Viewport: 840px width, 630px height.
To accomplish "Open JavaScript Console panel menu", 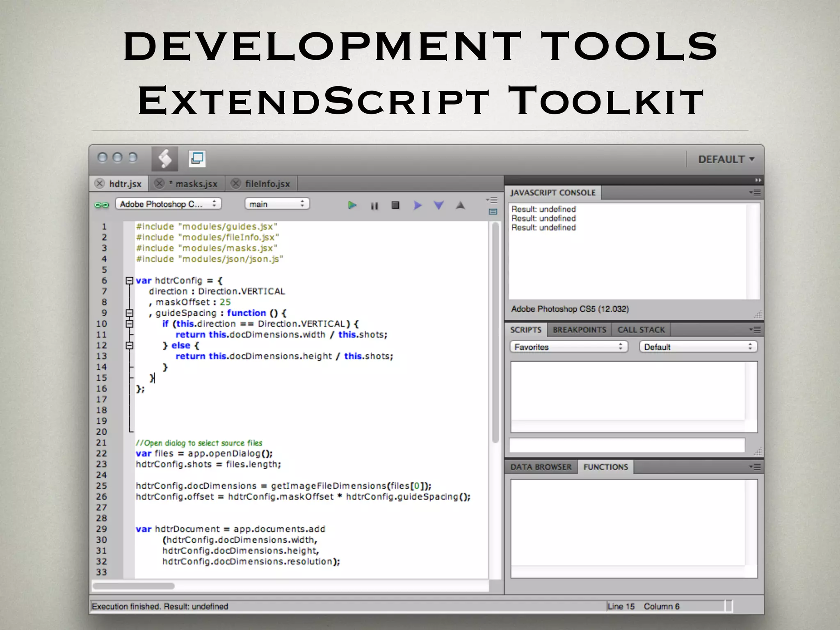I will click(755, 192).
